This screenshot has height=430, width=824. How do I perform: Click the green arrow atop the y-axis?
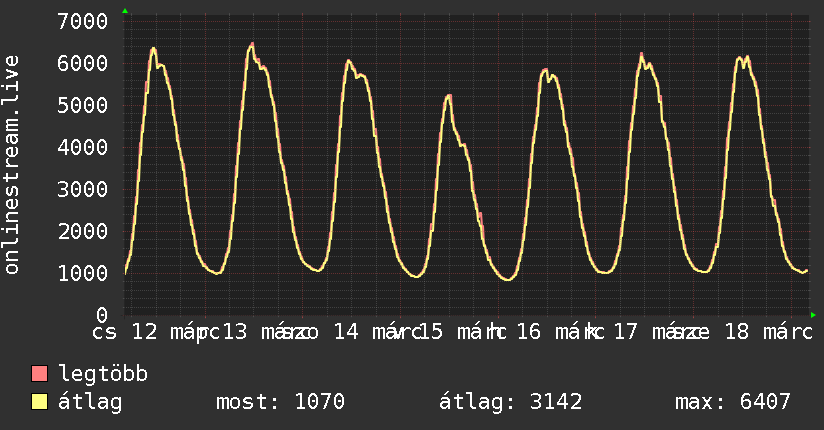pyautogui.click(x=125, y=11)
